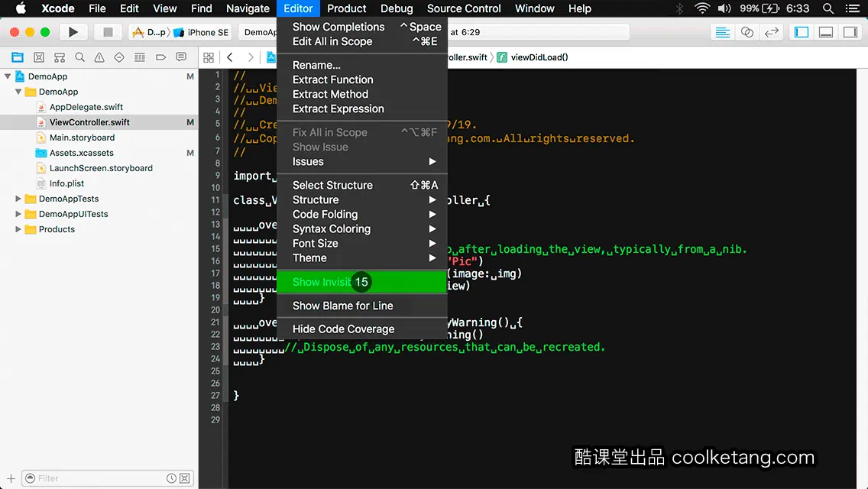Expand the Products folder
Image resolution: width=868 pixels, height=489 pixels.
pos(18,228)
